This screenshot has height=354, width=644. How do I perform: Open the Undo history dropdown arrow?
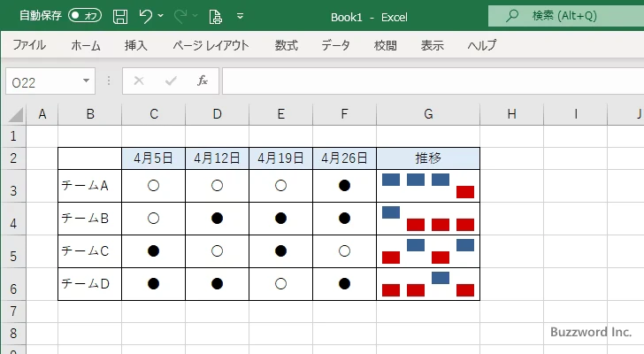tap(161, 16)
